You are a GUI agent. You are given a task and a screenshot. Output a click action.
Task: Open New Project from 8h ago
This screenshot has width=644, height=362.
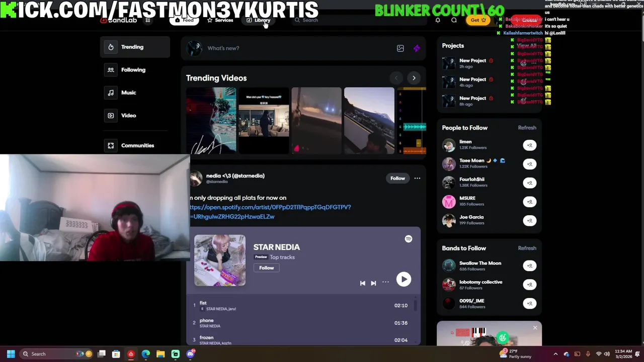pyautogui.click(x=473, y=101)
